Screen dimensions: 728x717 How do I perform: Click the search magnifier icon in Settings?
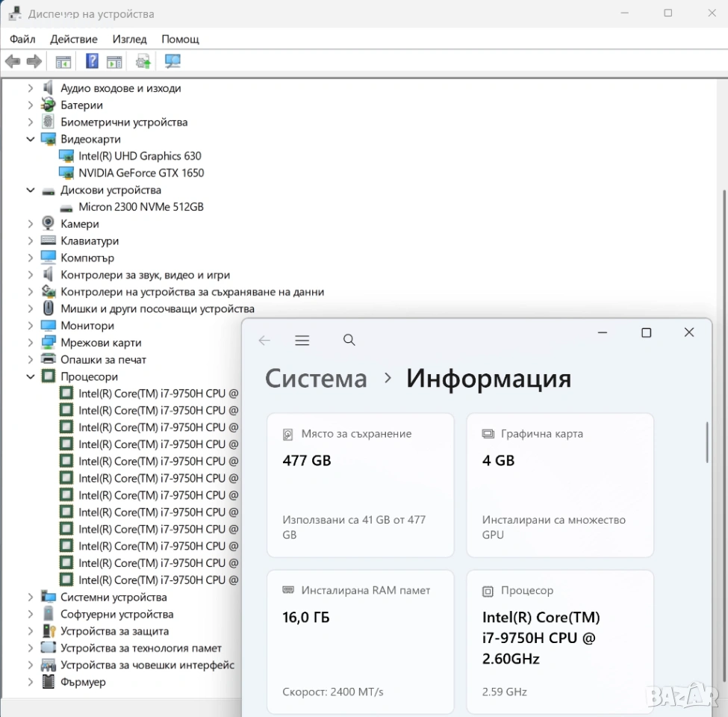pos(349,341)
